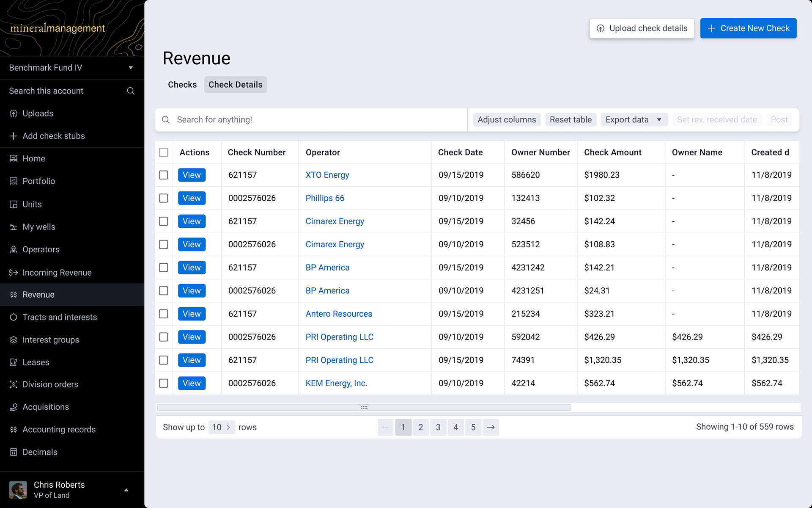Click the Incoming Revenue arrow icon
The height and width of the screenshot is (508, 812).
14,273
